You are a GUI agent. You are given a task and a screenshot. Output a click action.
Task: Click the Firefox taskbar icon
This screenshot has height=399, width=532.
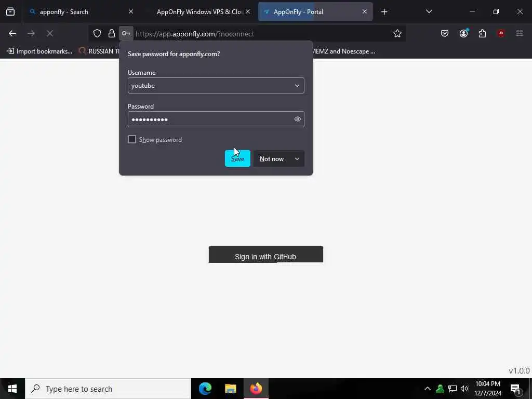(256, 389)
